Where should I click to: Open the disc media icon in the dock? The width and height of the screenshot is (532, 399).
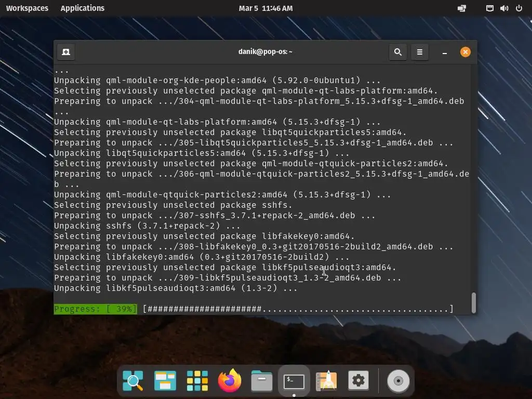[398, 381]
